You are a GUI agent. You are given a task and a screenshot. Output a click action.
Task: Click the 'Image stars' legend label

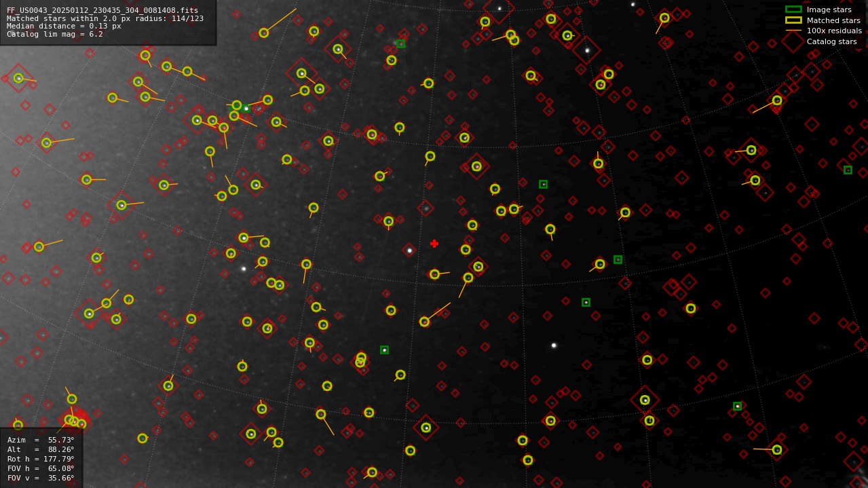pyautogui.click(x=829, y=10)
